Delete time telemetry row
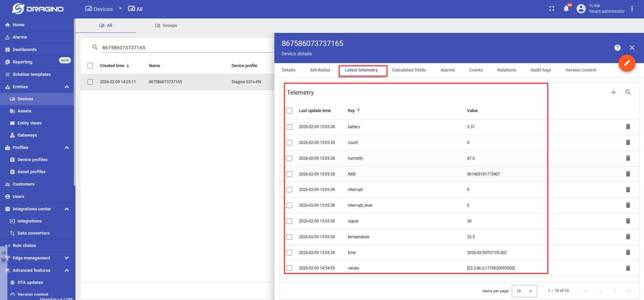The image size is (644, 300). tap(628, 252)
